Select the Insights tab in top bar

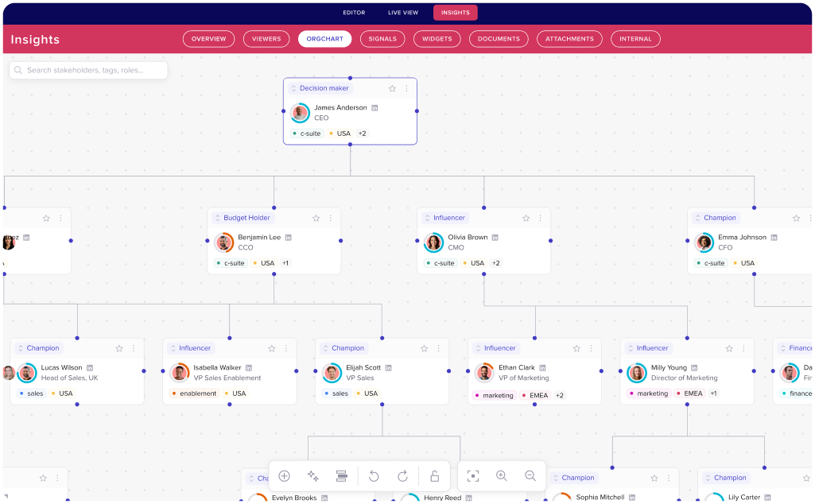point(456,13)
